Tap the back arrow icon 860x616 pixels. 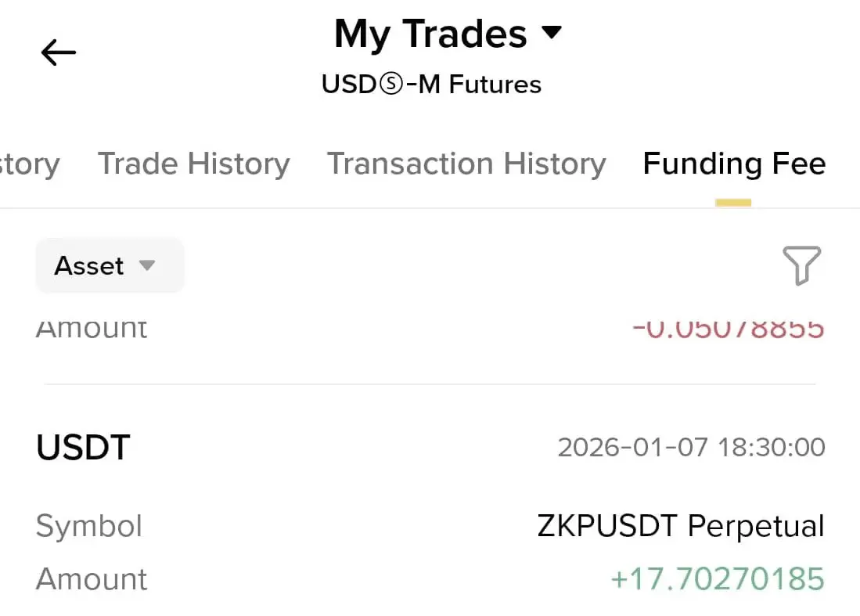point(59,53)
